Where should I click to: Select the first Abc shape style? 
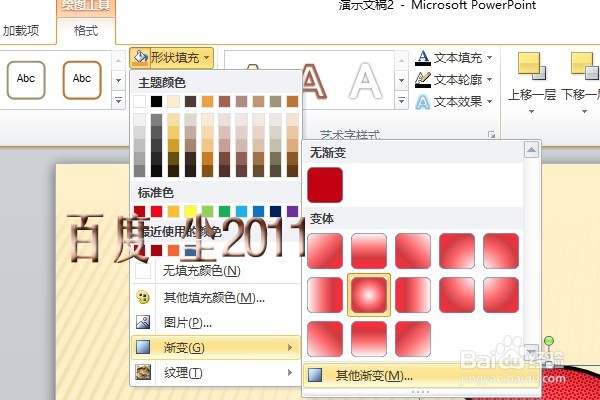[x=26, y=80]
